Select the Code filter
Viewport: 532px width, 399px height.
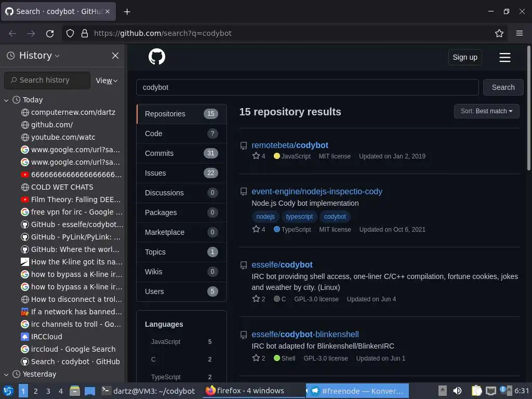point(181,134)
